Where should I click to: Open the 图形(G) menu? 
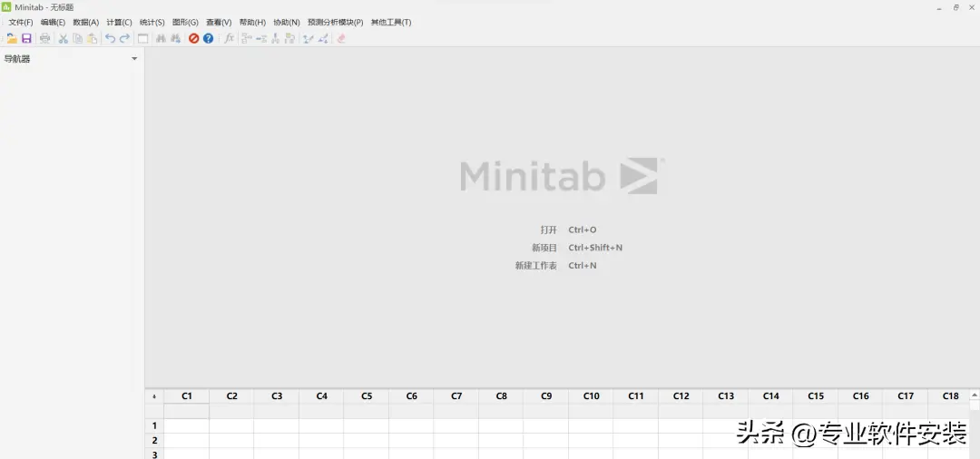click(185, 22)
